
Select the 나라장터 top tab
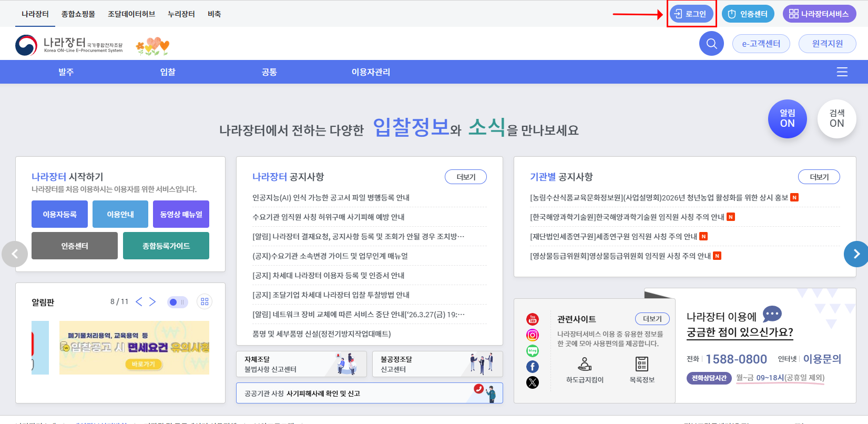click(x=35, y=14)
